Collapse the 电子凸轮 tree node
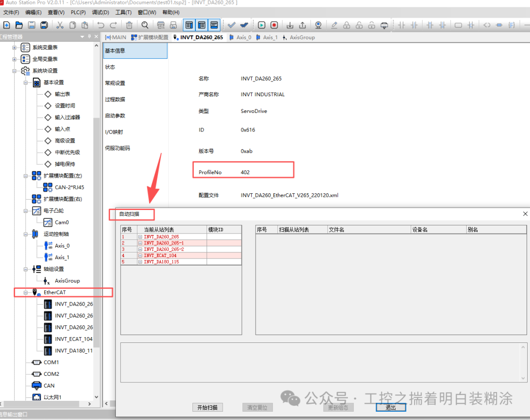Image resolution: width=530 pixels, height=420 pixels. click(26, 211)
